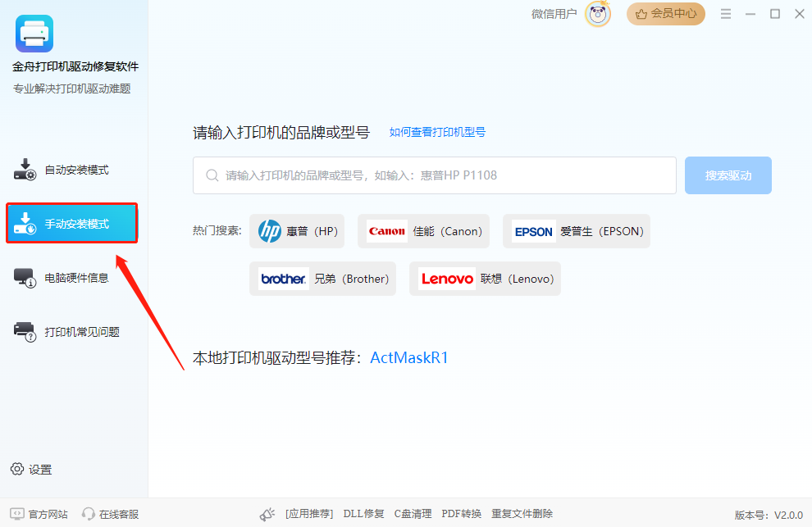Viewport: 812px width, 527px height.
Task: Click the brother logo
Action: click(x=283, y=279)
